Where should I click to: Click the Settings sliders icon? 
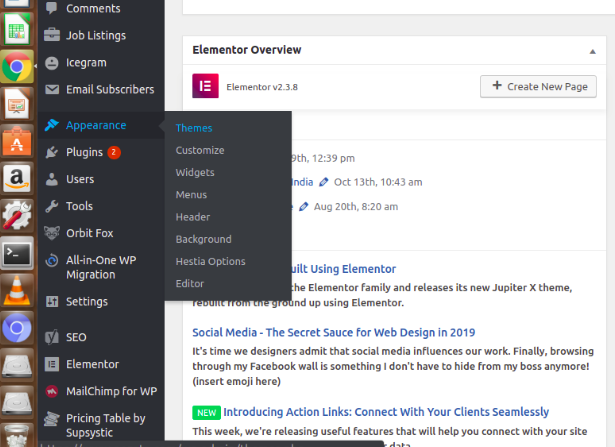point(51,302)
